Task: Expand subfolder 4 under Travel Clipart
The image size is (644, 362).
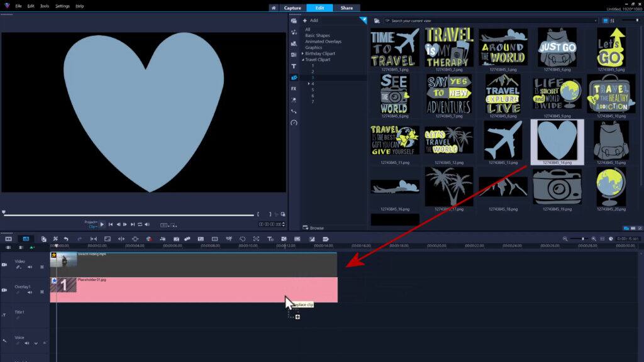Action: [x=308, y=84]
